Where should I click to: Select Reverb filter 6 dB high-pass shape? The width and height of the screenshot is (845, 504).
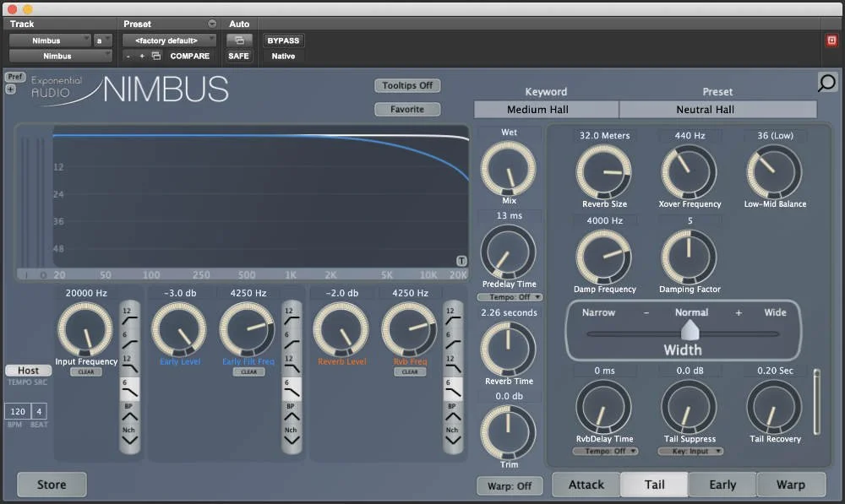[453, 340]
